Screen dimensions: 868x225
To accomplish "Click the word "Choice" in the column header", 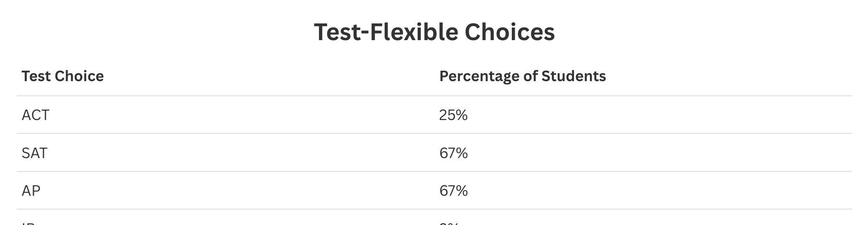I will pyautogui.click(x=79, y=76).
